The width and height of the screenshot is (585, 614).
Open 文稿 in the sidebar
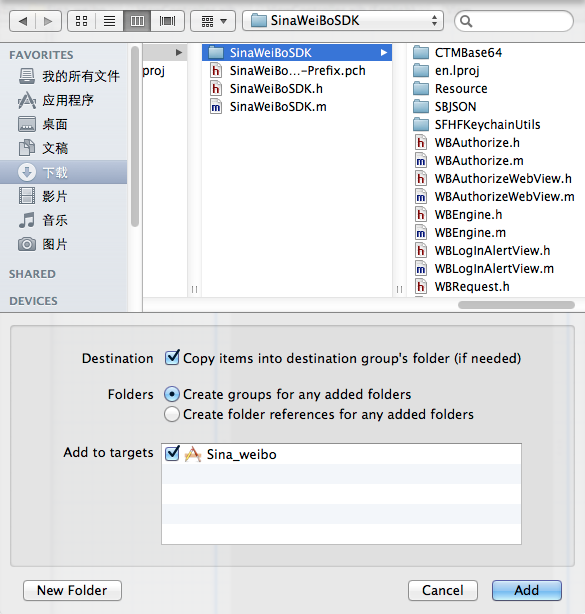pos(63,148)
